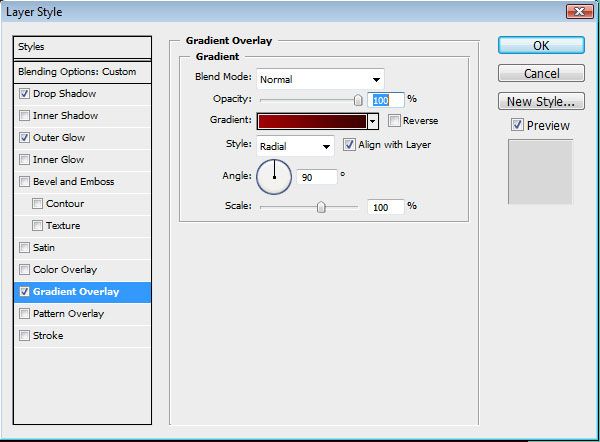Close the Layer Style dialog

[x=579, y=11]
